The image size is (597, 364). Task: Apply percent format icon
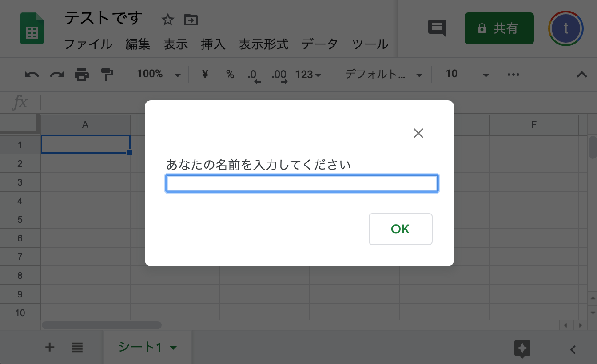(x=230, y=74)
